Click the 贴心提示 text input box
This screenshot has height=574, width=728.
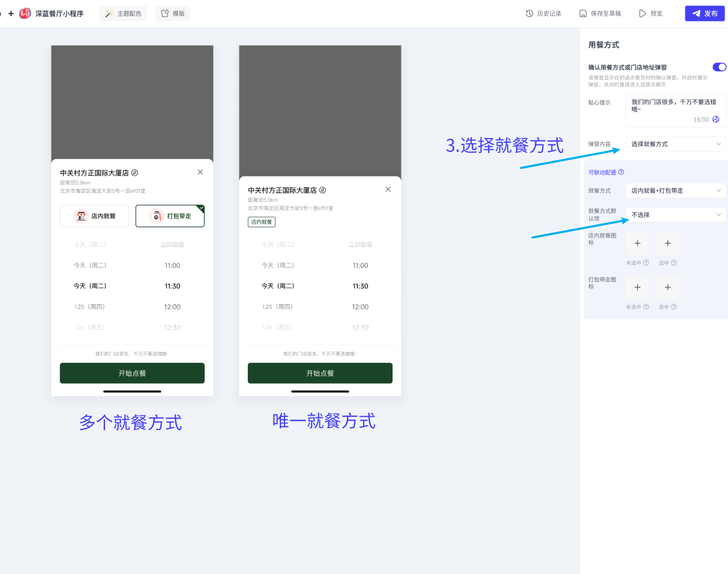coord(676,110)
